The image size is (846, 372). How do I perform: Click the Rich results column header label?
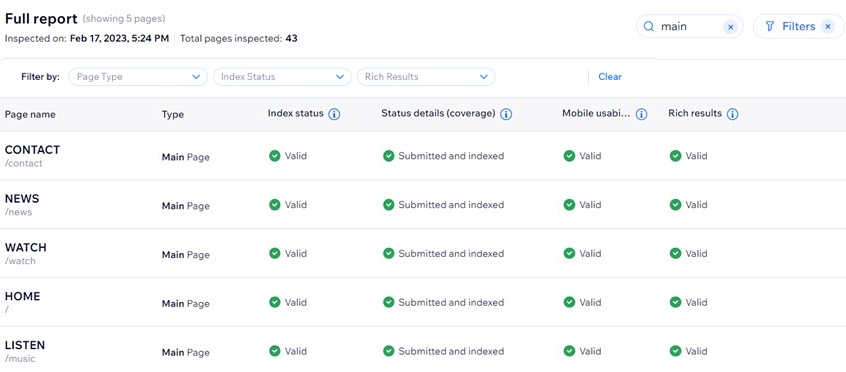click(695, 114)
